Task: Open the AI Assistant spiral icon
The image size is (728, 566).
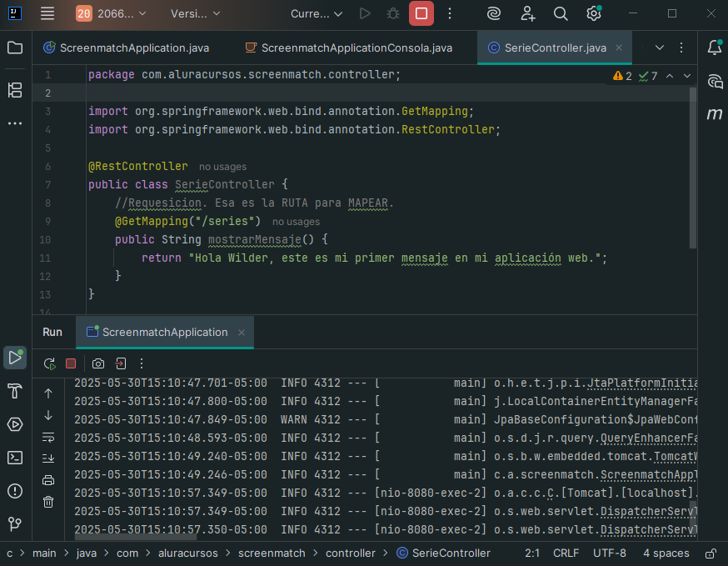Action: [494, 13]
